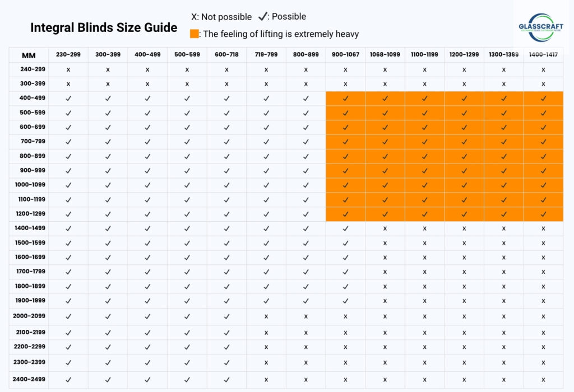Click the X at row 1400-1499, column 1068-1099

tap(385, 228)
